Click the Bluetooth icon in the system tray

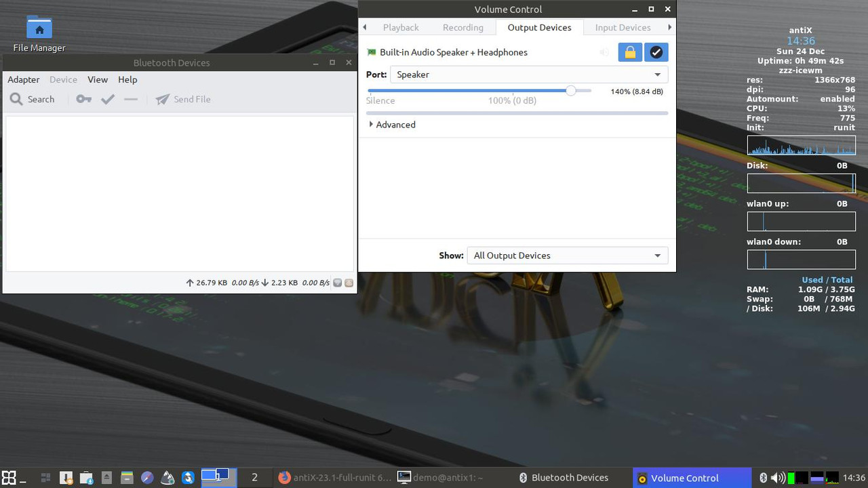pyautogui.click(x=764, y=477)
